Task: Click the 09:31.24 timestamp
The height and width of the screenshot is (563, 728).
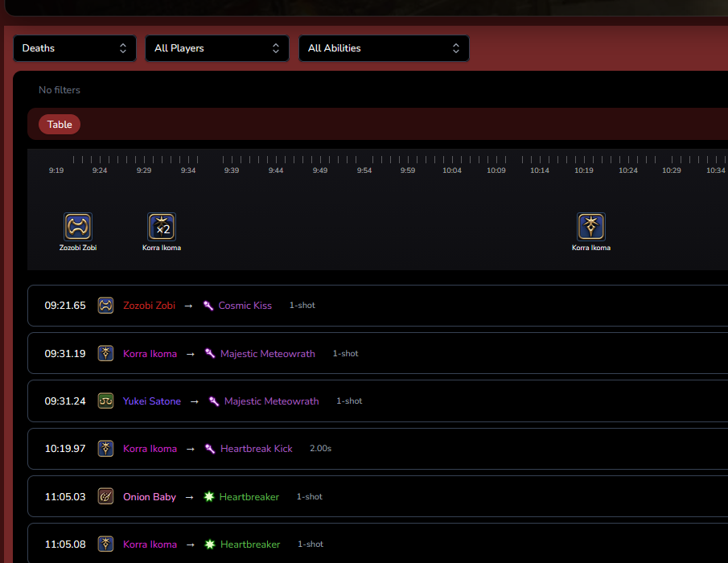Action: click(65, 401)
